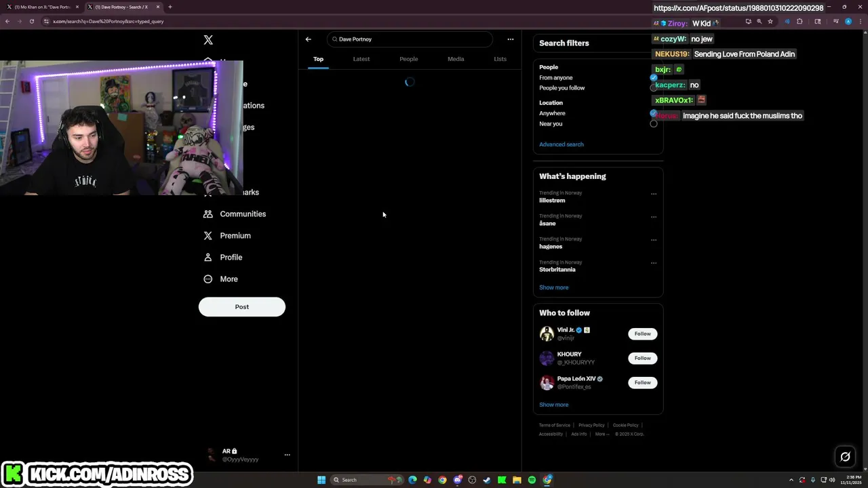
Task: Open Communities from the sidebar
Action: point(235,213)
